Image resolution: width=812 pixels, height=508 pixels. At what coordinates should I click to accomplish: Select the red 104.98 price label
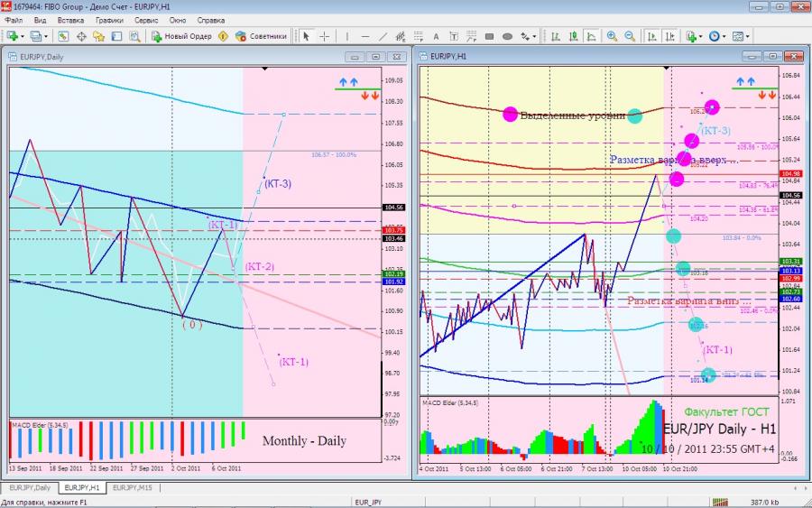[791, 174]
